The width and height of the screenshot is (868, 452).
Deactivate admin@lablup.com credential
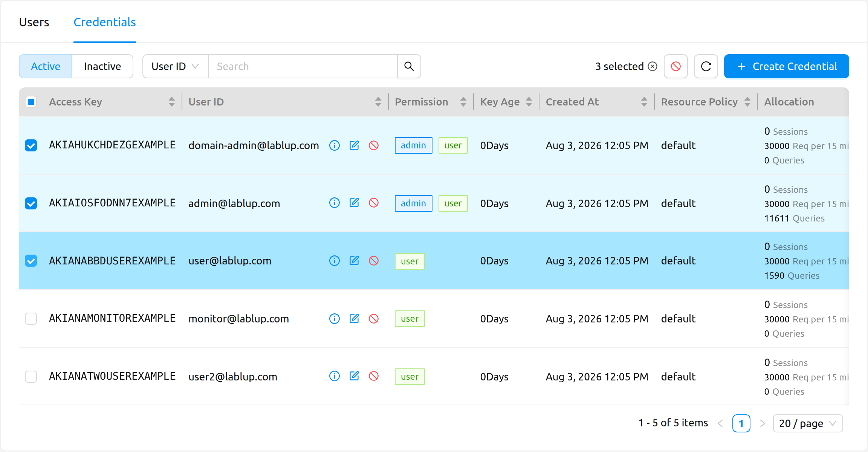coord(374,203)
